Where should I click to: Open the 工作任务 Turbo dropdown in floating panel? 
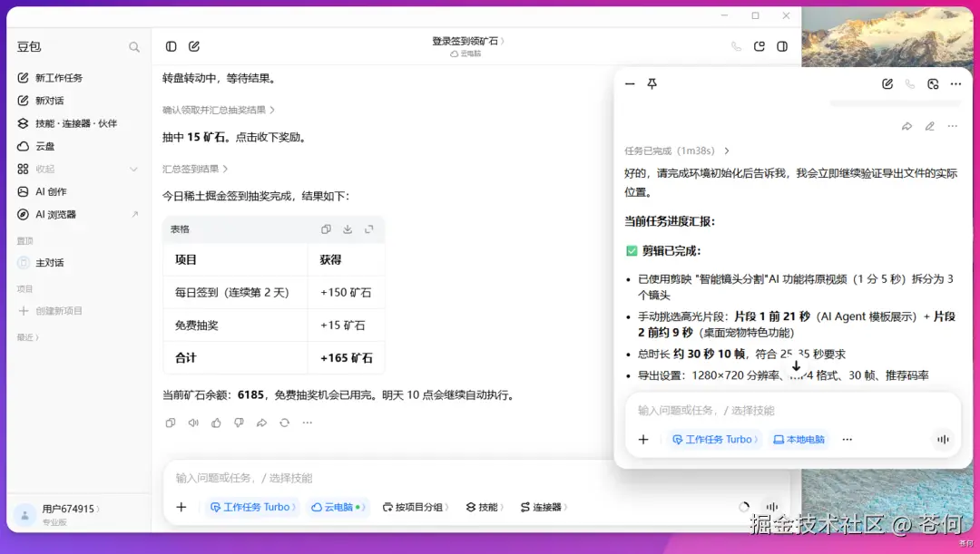coord(714,440)
